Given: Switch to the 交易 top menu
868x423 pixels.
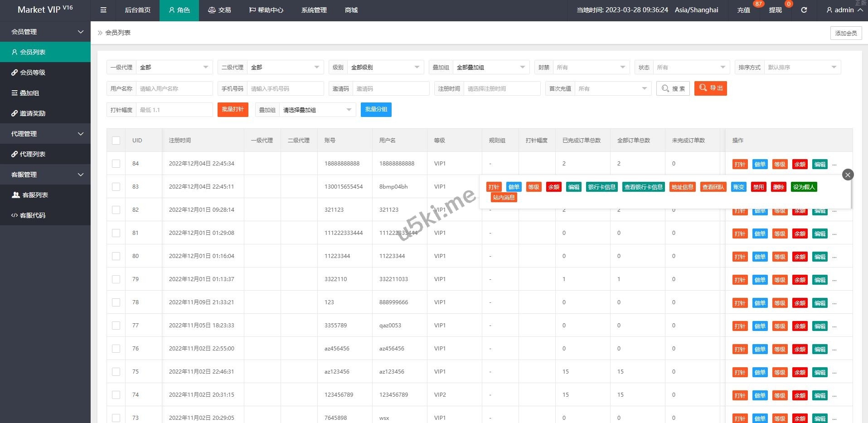Looking at the screenshot, I should (219, 10).
